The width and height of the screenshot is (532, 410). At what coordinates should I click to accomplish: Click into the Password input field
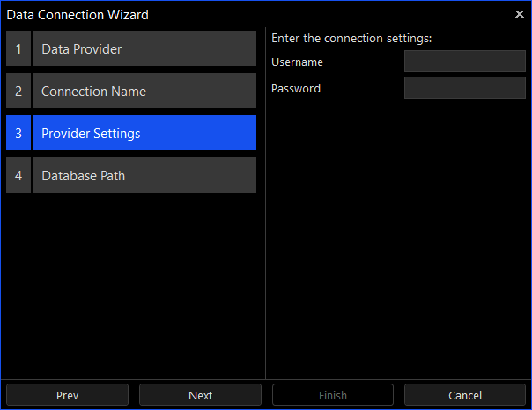(x=464, y=88)
